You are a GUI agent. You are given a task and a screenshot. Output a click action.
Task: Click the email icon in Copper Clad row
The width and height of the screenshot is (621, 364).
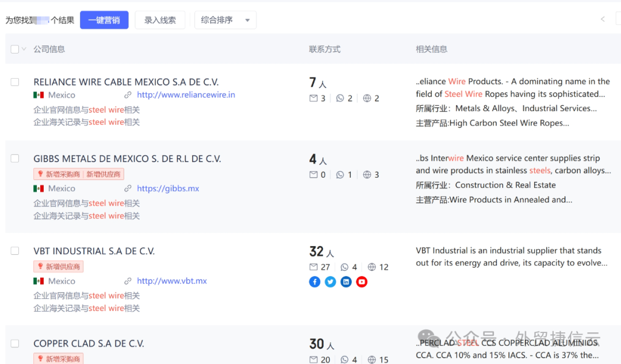[x=313, y=359]
